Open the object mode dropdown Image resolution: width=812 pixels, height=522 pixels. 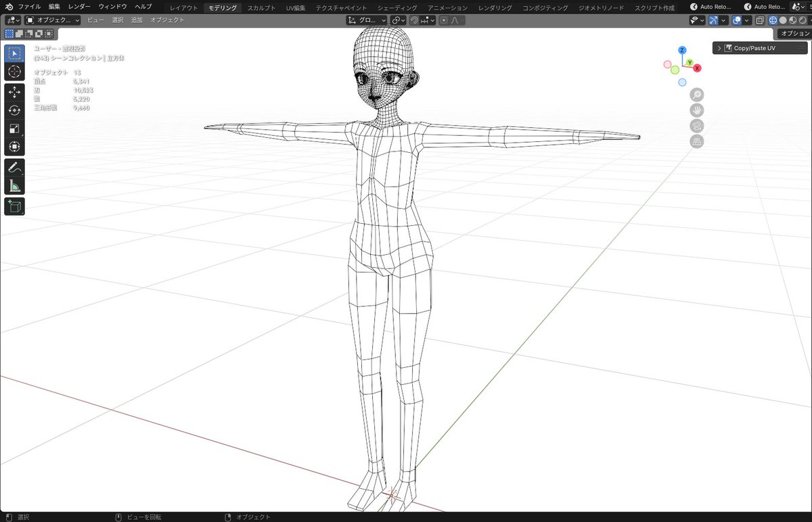point(53,20)
